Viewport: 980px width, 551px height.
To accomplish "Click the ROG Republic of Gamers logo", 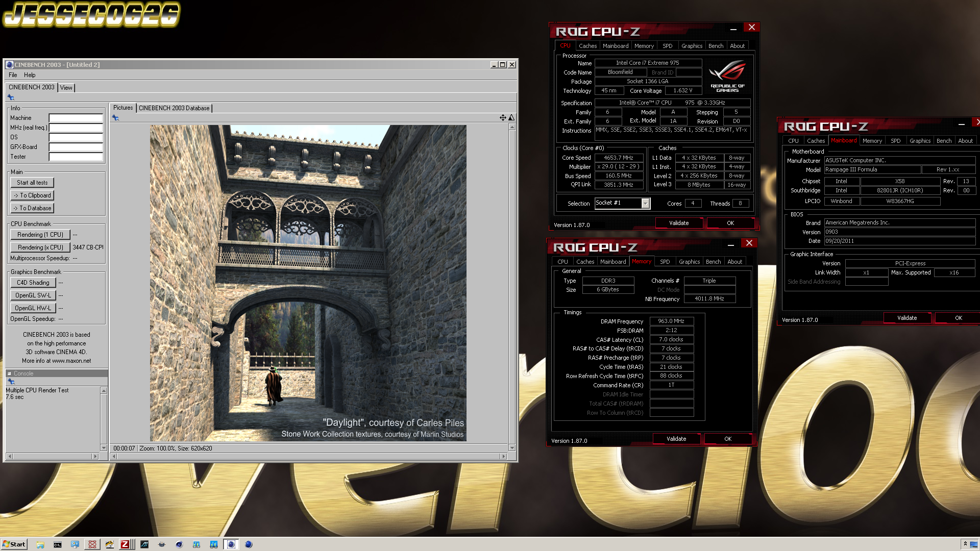I will [728, 76].
